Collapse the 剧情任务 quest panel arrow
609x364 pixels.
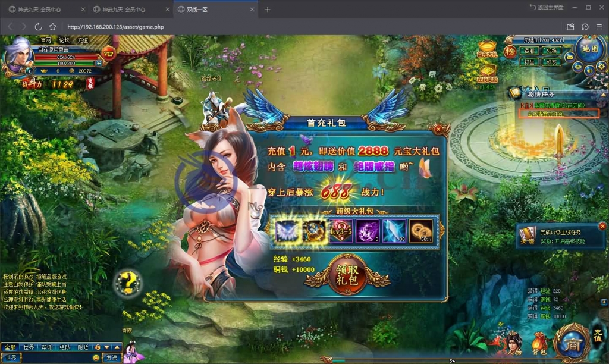pos(602,94)
